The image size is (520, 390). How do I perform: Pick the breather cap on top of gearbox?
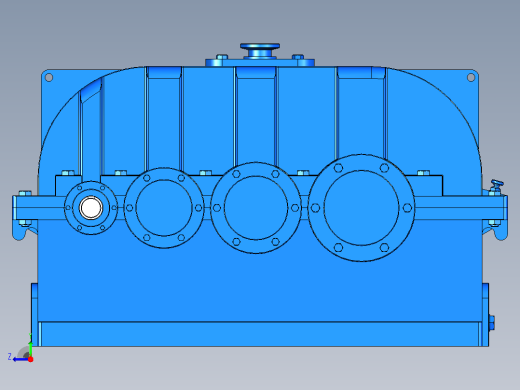pos(260,51)
